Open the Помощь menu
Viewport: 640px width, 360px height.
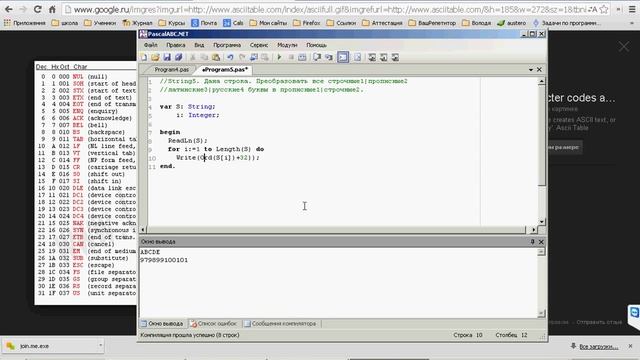(316, 45)
